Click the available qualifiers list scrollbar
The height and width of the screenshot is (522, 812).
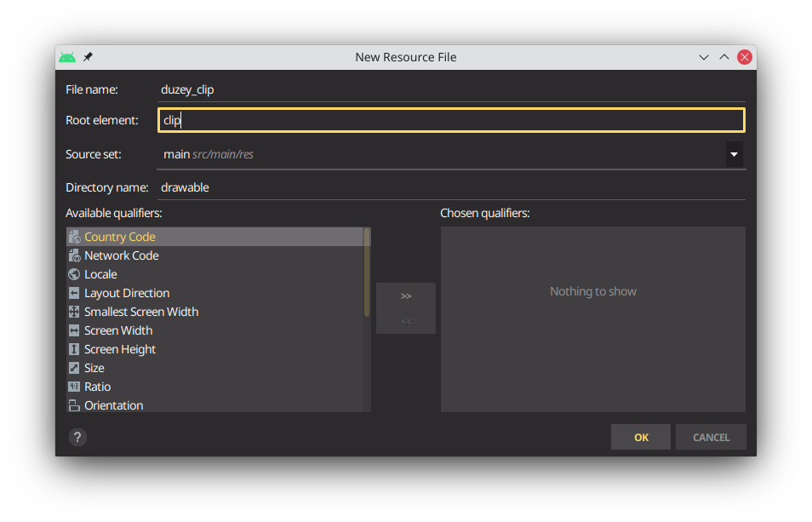pyautogui.click(x=367, y=272)
